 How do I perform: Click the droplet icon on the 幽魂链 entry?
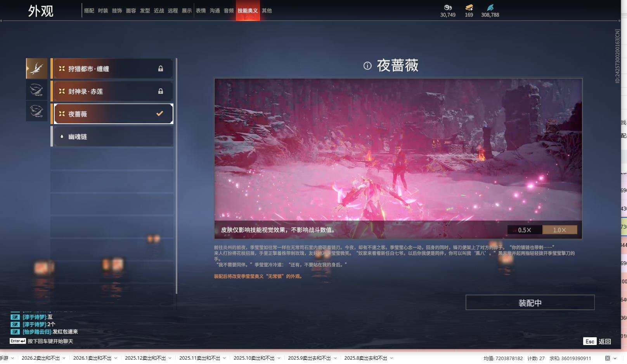(62, 136)
